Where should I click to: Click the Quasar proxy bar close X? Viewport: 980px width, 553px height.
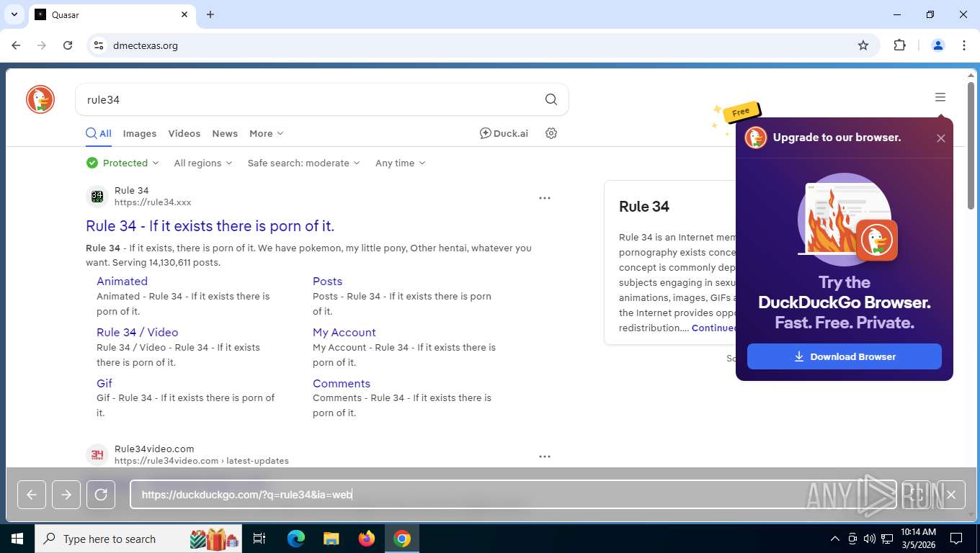(951, 495)
